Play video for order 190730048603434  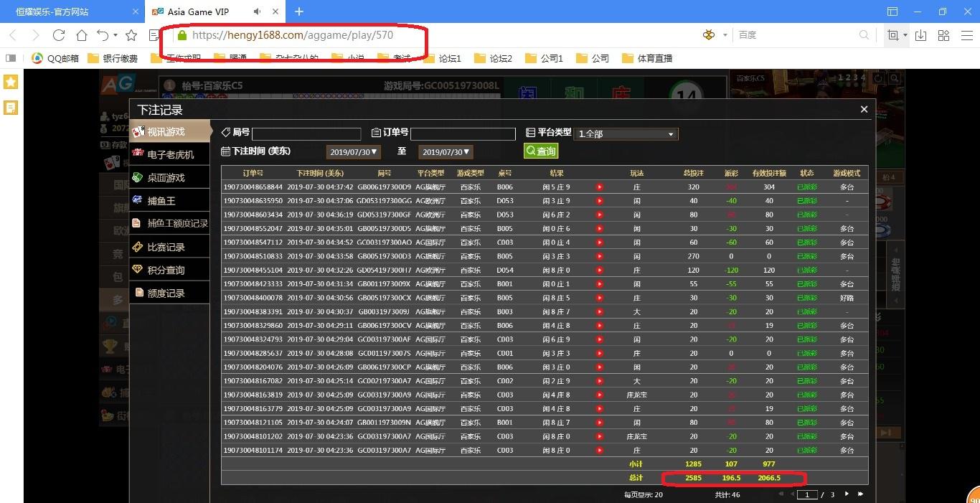coord(600,215)
